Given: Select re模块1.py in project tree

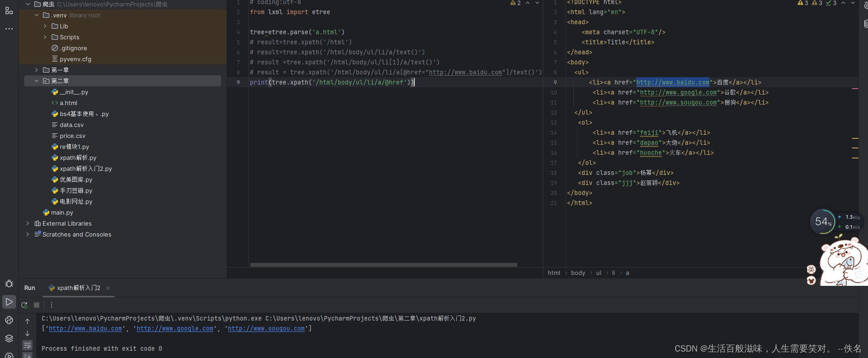Looking at the screenshot, I should tap(70, 147).
